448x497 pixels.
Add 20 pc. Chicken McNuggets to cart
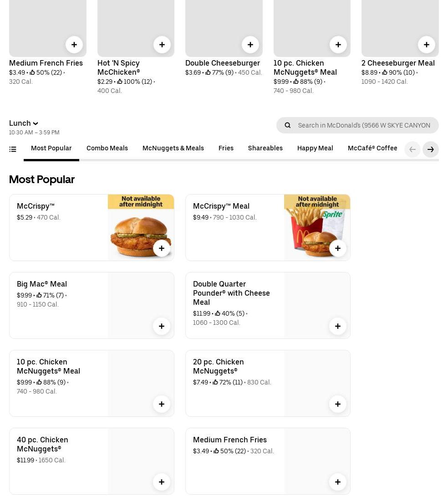click(338, 404)
